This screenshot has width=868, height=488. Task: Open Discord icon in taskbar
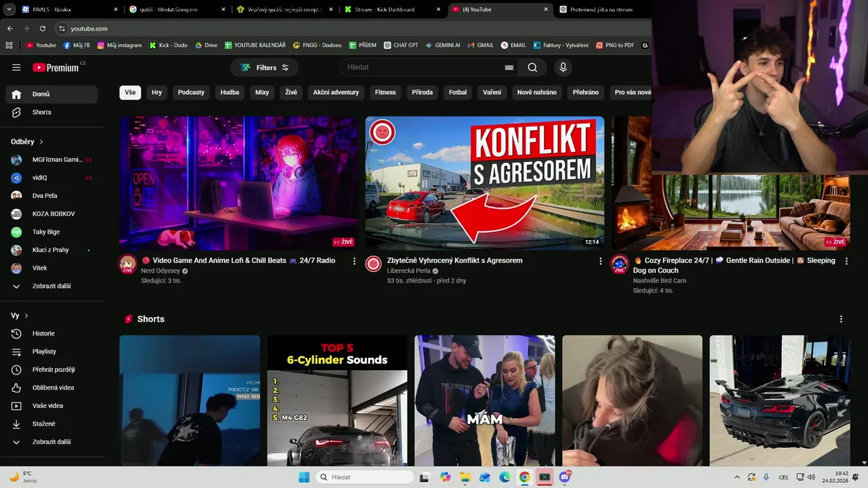[x=565, y=477]
